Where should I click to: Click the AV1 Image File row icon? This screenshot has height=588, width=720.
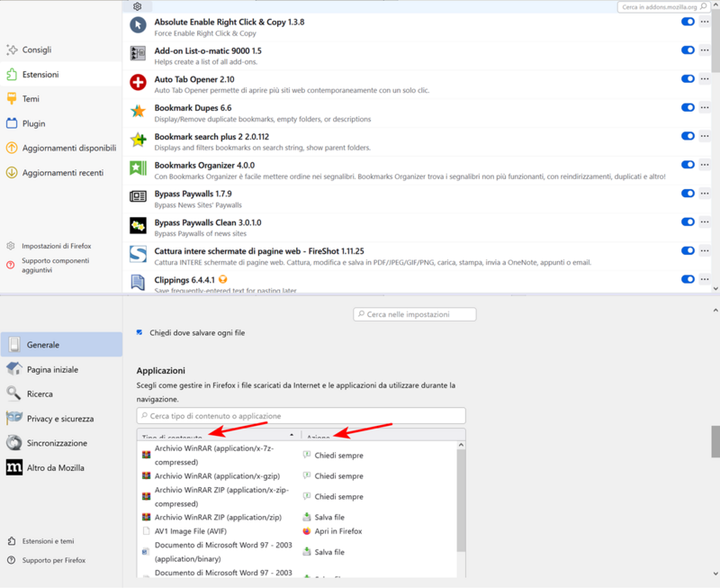pos(146,531)
